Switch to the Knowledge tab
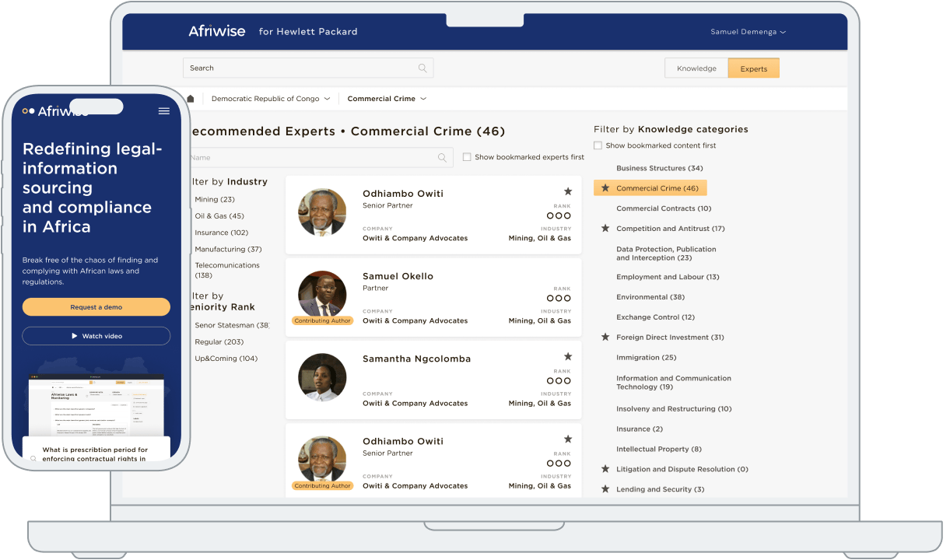Screen dimensions: 950x560 [696, 68]
